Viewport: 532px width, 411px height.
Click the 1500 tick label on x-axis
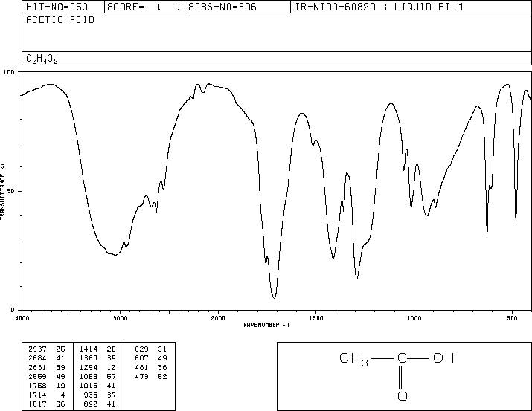click(315, 318)
